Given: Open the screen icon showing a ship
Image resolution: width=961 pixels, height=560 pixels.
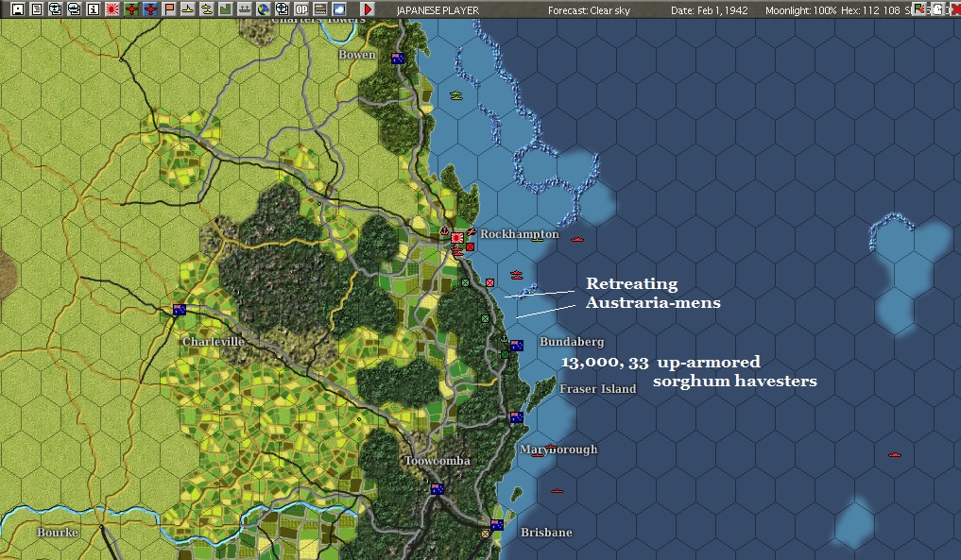Looking at the screenshot, I should (74, 9).
